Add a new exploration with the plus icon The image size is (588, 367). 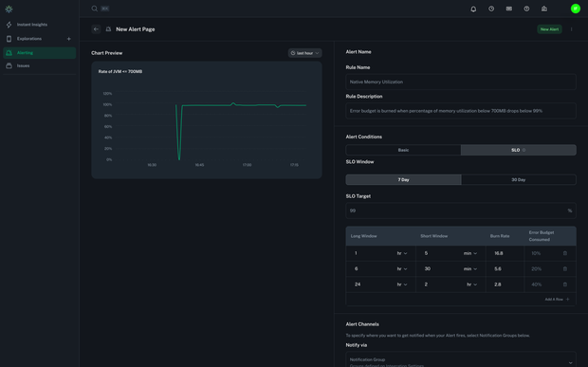(68, 39)
